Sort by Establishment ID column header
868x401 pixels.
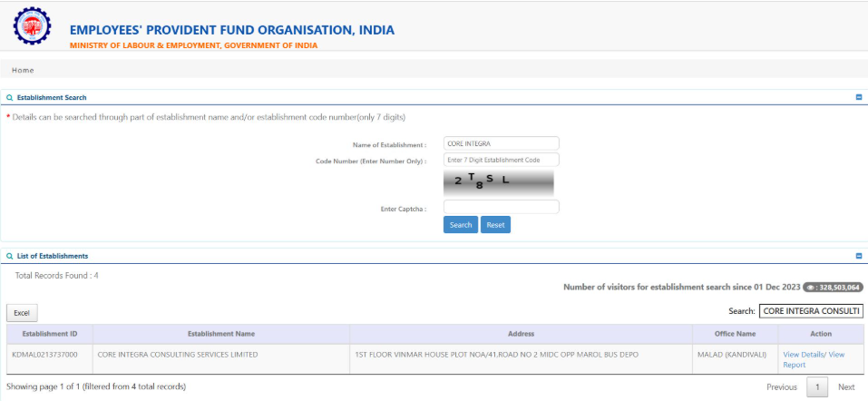(49, 334)
